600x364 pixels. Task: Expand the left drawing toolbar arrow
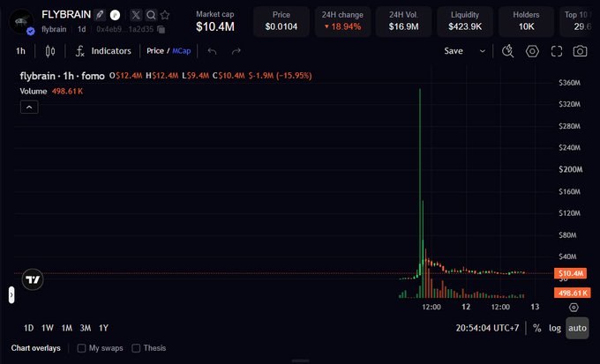(11, 294)
